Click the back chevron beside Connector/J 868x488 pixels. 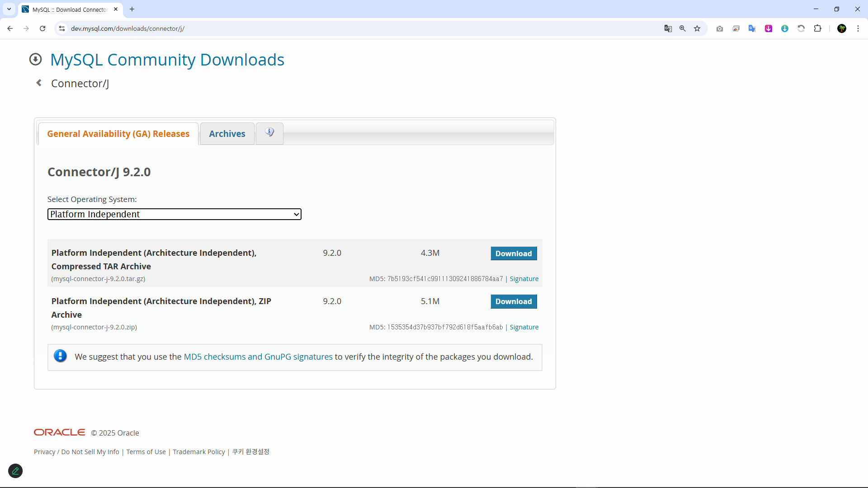(39, 83)
